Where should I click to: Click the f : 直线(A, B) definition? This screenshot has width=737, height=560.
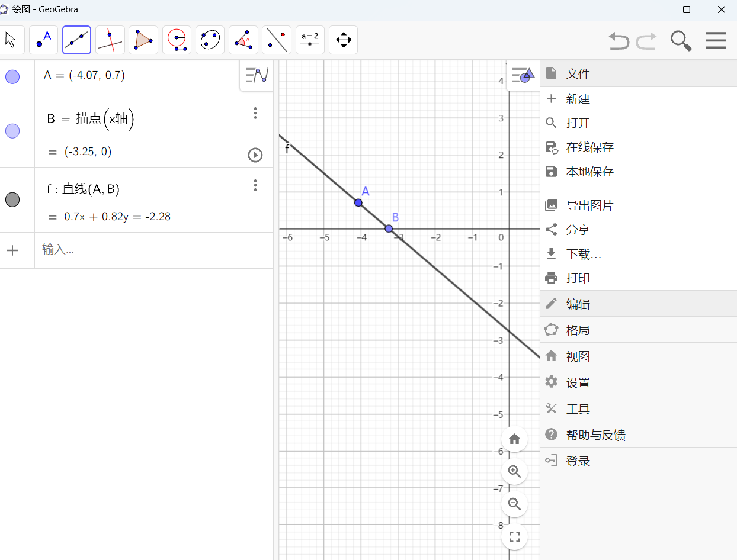[84, 189]
